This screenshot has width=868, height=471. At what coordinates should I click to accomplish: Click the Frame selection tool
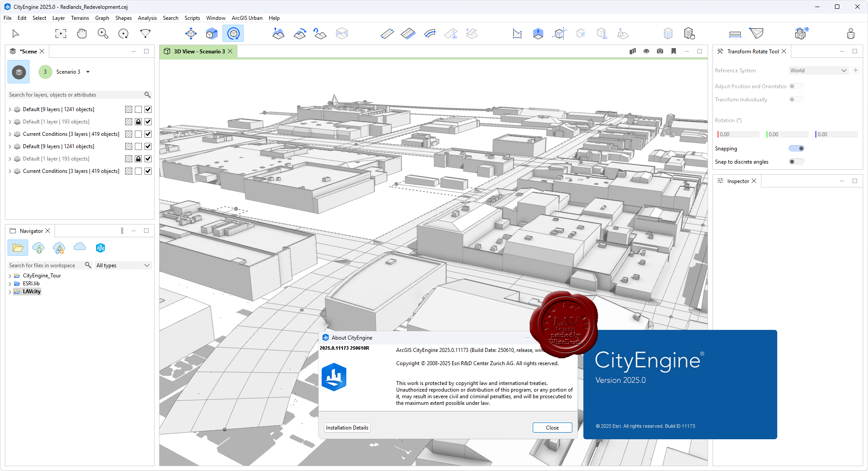click(x=60, y=34)
